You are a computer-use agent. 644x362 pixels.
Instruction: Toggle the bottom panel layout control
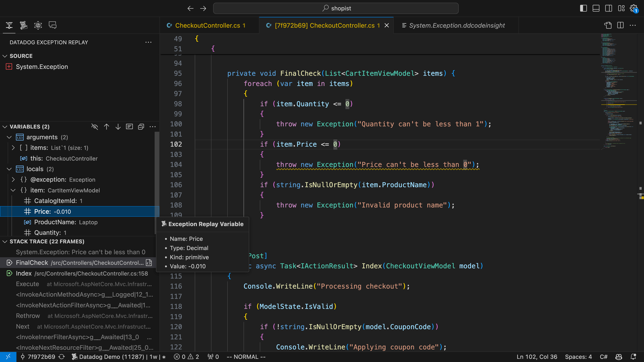coord(596,8)
